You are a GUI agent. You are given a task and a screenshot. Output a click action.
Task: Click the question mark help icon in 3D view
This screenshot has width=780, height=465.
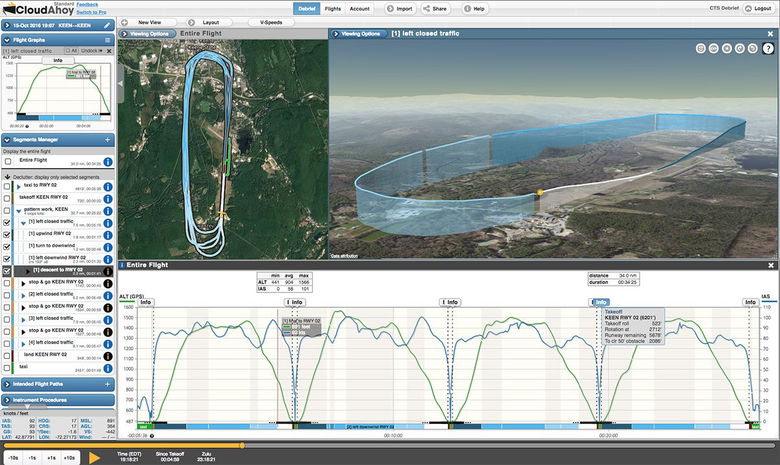click(x=769, y=48)
